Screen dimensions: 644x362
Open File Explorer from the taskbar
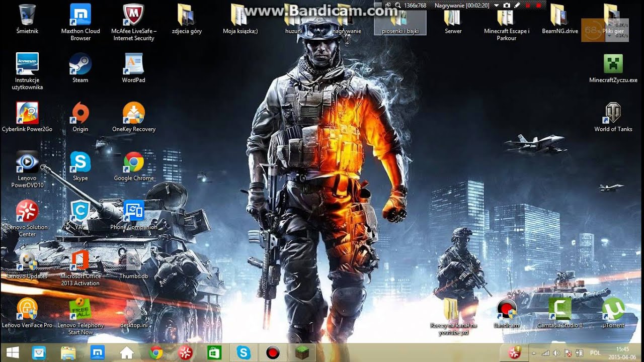pyautogui.click(x=68, y=352)
